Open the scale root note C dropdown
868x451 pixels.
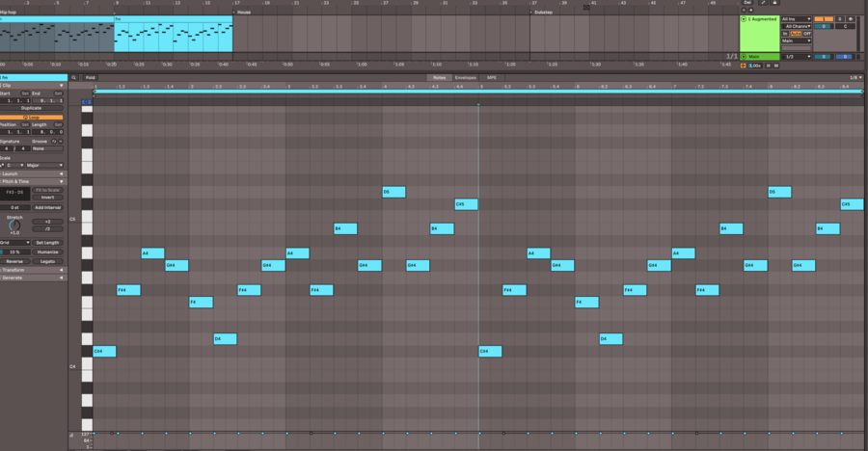coord(14,166)
